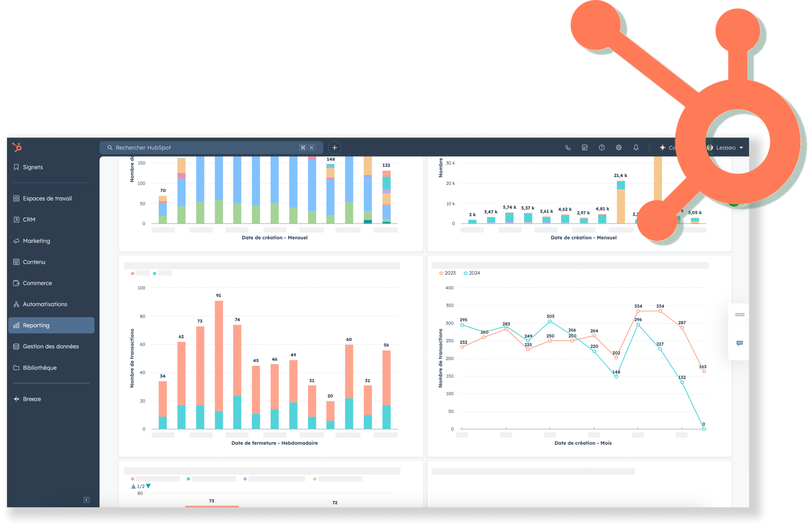
Task: Click the "Date de fermeture - Hebdomadaire" axis label
Action: [x=274, y=443]
